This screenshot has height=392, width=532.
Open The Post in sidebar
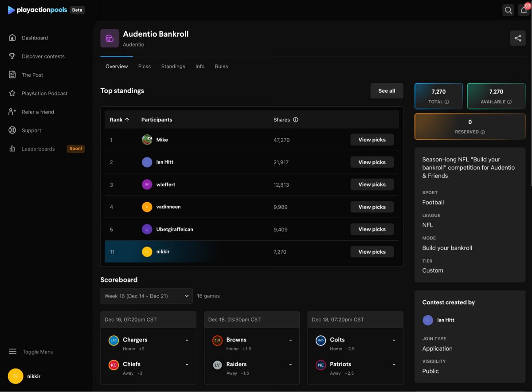click(x=32, y=75)
